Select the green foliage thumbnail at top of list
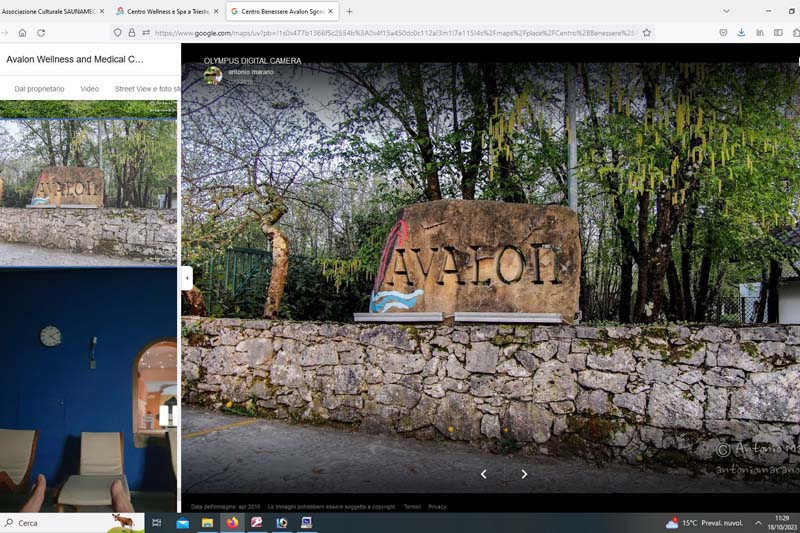This screenshot has width=800, height=533. pos(88,109)
